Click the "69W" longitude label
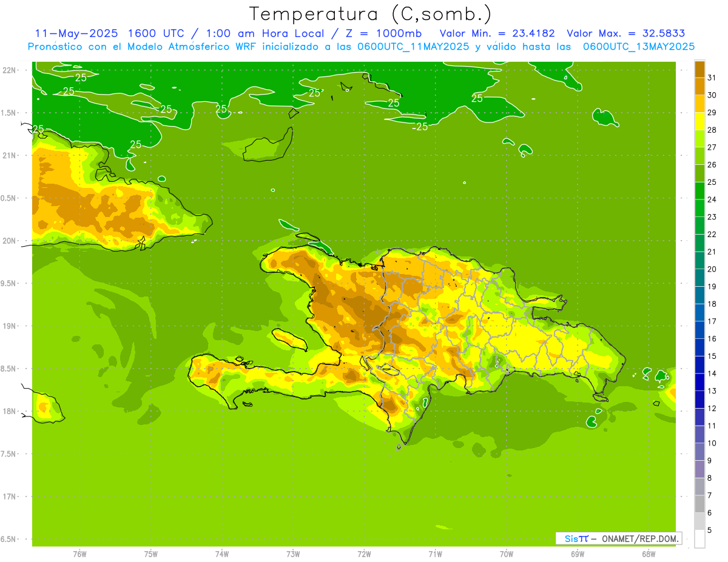The image size is (728, 562). 578,554
